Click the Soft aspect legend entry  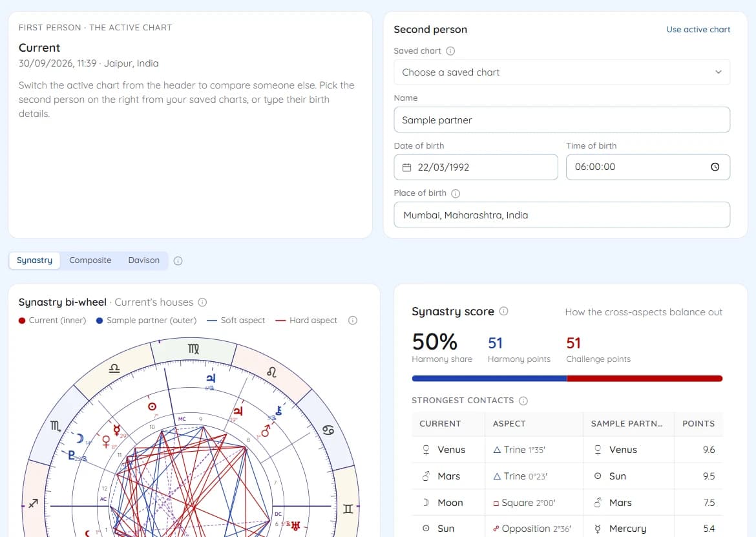click(236, 321)
